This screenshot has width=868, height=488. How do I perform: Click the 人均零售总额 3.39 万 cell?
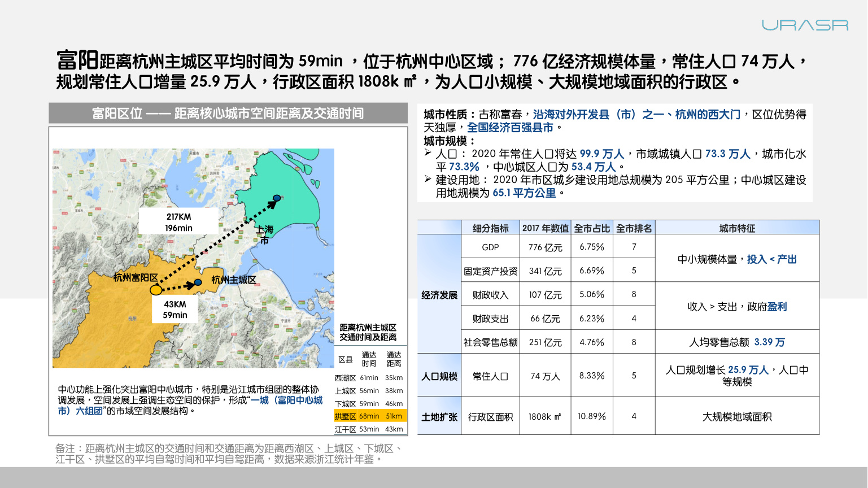(737, 342)
